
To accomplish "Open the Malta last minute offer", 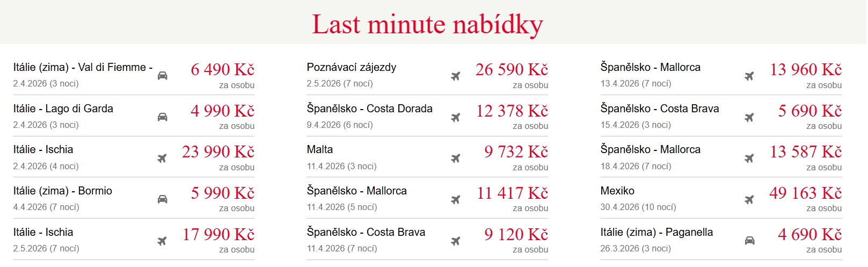I will pos(320,150).
